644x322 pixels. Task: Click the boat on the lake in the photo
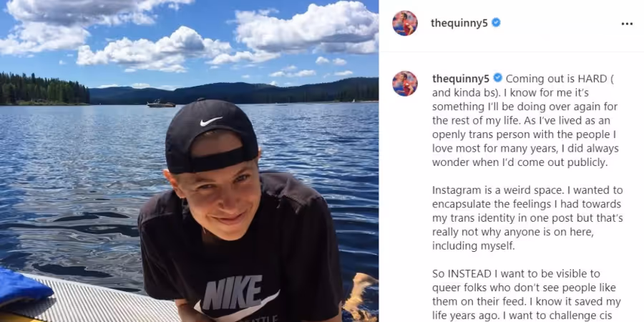click(161, 104)
